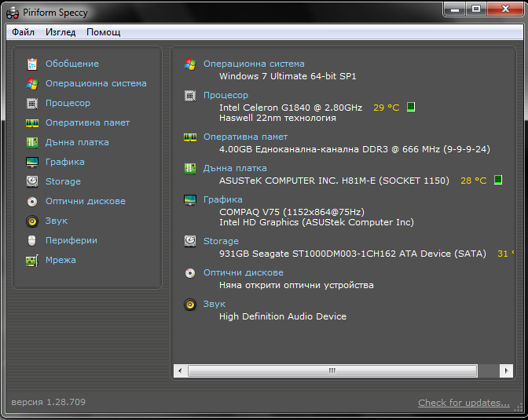Click hard drive icon in summary panel
Viewport: 528px width, 420px height.
pyautogui.click(x=190, y=241)
